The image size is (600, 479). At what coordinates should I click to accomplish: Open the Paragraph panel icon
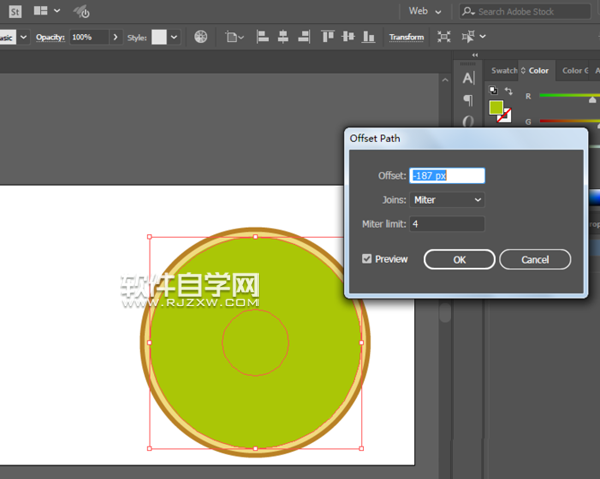(x=468, y=100)
